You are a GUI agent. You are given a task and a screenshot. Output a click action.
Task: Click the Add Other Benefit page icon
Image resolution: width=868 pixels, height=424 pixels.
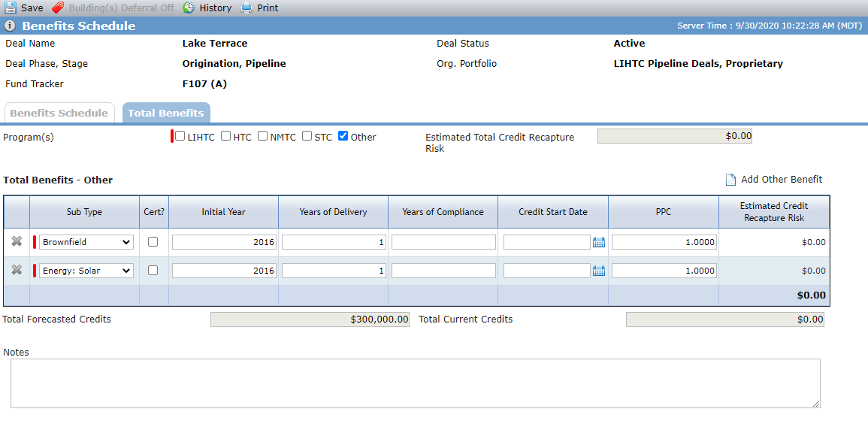[730, 180]
